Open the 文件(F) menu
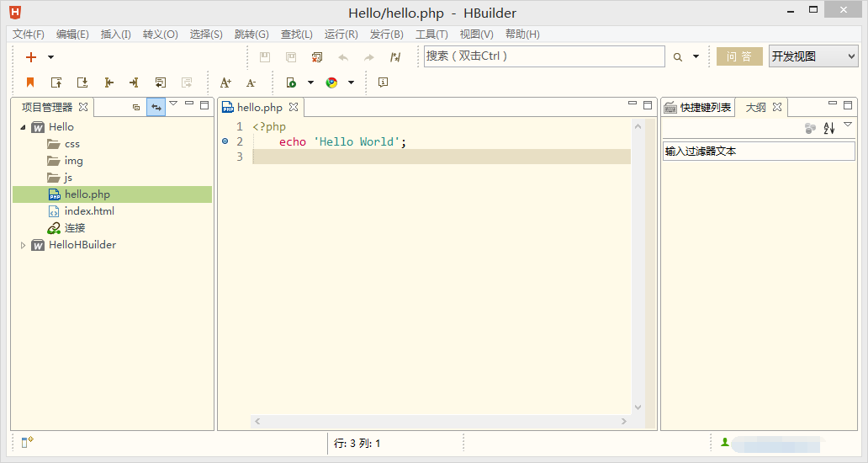The height and width of the screenshot is (463, 868). tap(29, 35)
